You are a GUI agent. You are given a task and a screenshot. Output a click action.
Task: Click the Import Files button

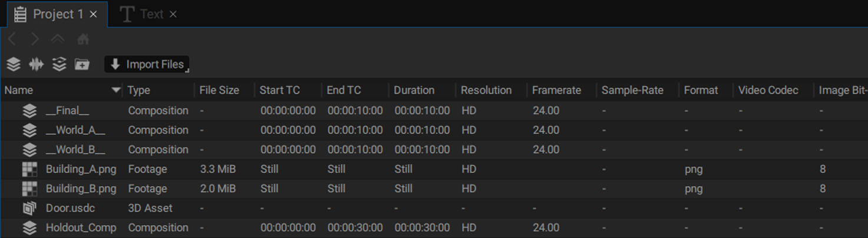point(147,64)
